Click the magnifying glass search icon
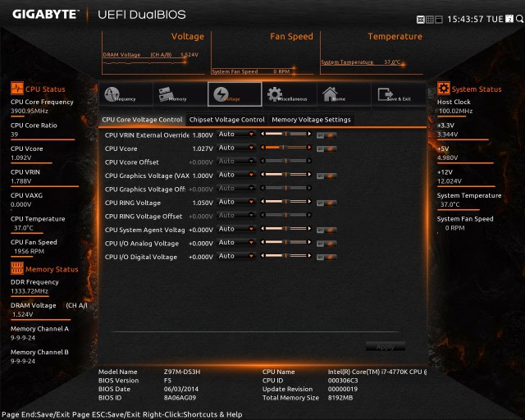This screenshot has width=525, height=420. [x=519, y=19]
